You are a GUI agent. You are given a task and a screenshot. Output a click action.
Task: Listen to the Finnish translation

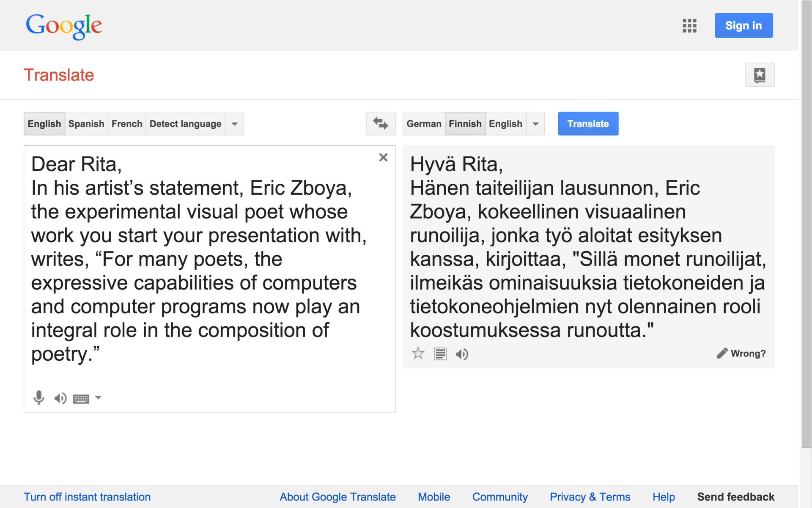pos(462,354)
